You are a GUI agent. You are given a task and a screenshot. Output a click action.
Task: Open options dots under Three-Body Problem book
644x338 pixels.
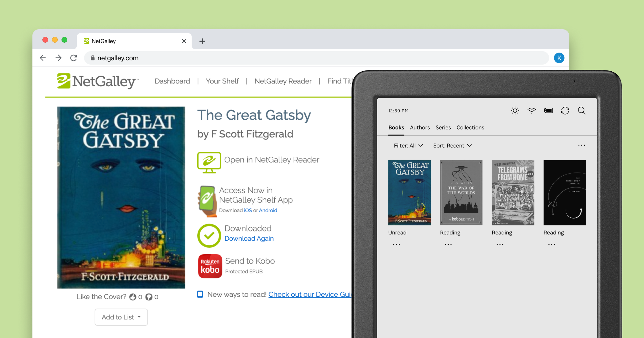tap(552, 244)
